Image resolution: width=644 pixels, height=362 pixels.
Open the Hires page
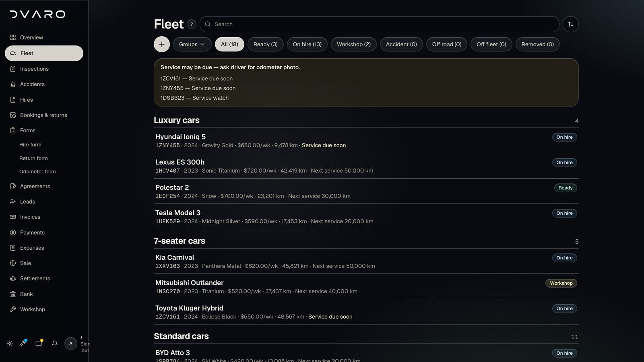[44, 100]
